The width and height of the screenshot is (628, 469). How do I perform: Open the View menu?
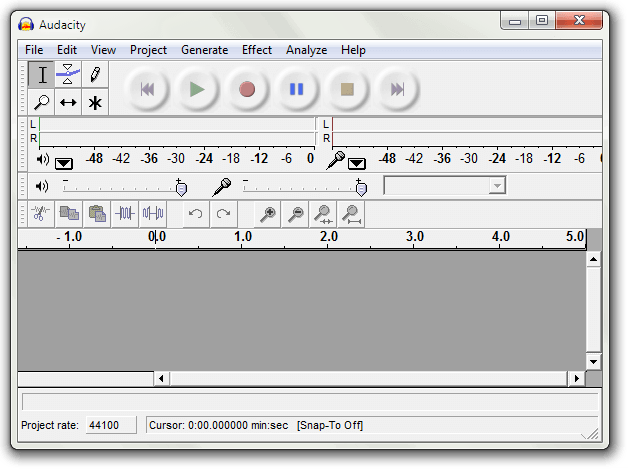coord(103,50)
